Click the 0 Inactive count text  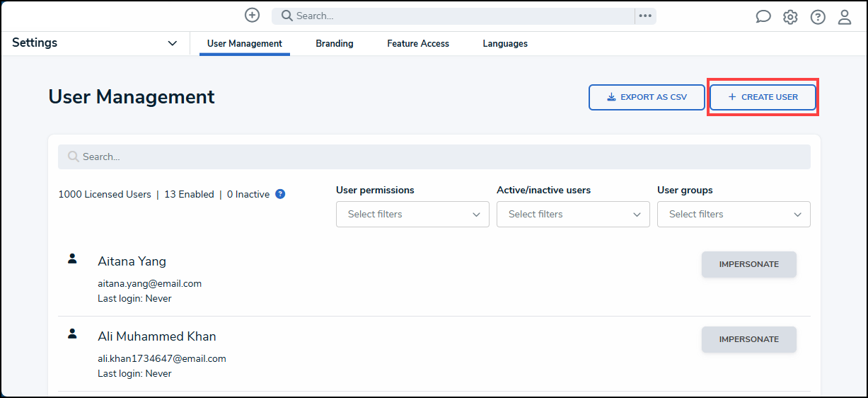(248, 194)
